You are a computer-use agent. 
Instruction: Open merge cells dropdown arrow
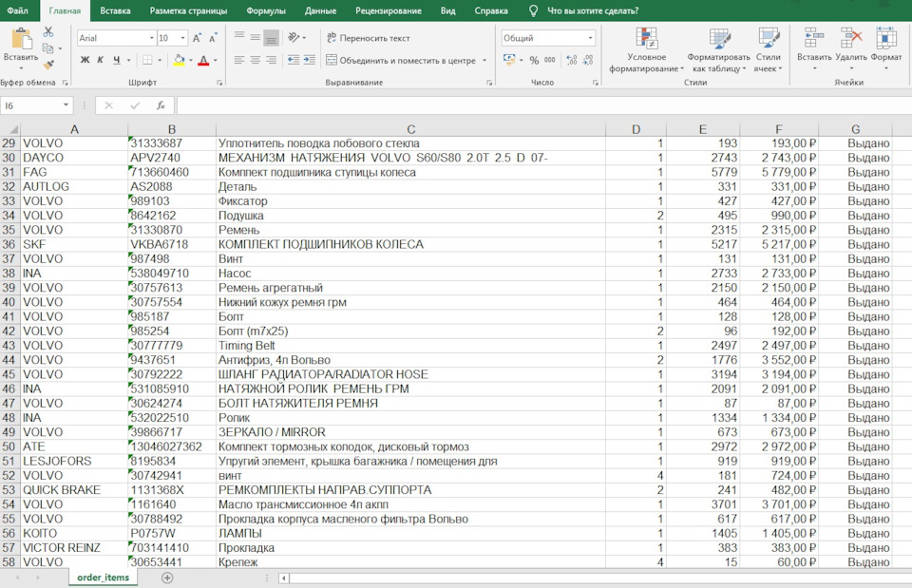(x=484, y=60)
